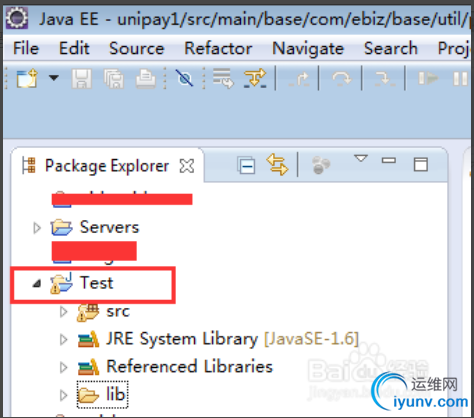474x418 pixels.
Task: Click the Save All icon
Action: click(114, 79)
